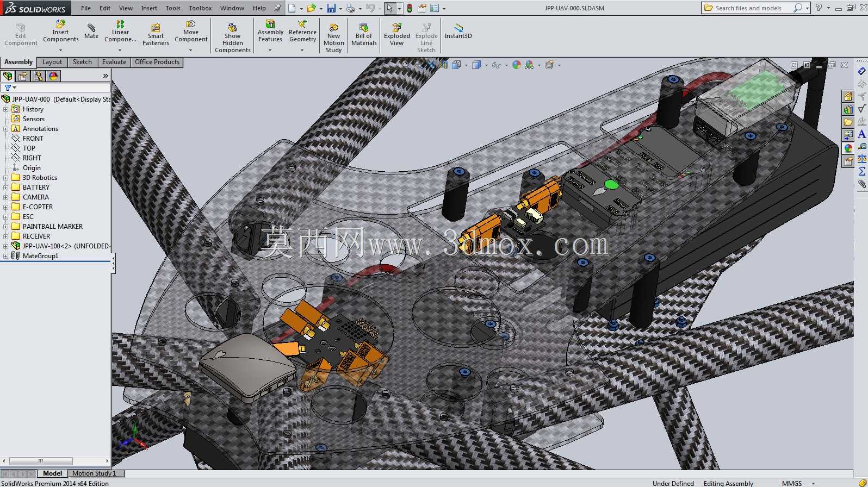Image resolution: width=868 pixels, height=487 pixels.
Task: Expand the 3D Robotics folder
Action: 5,178
